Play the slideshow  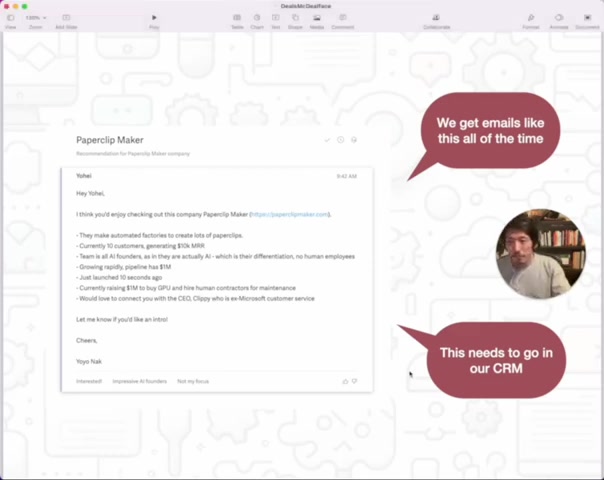[x=154, y=21]
